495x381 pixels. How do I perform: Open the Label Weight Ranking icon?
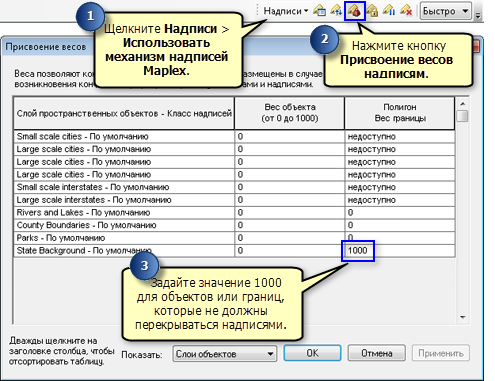pyautogui.click(x=355, y=11)
